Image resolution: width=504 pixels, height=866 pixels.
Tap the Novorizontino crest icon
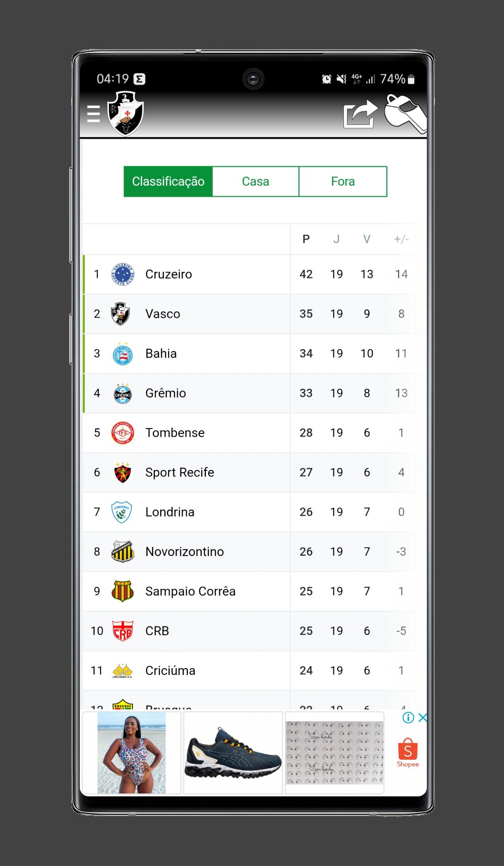[x=122, y=552]
